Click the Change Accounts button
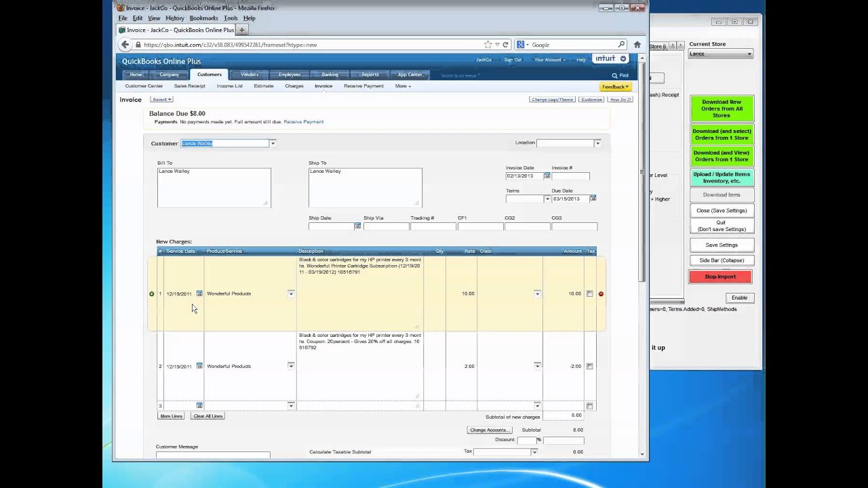 488,430
